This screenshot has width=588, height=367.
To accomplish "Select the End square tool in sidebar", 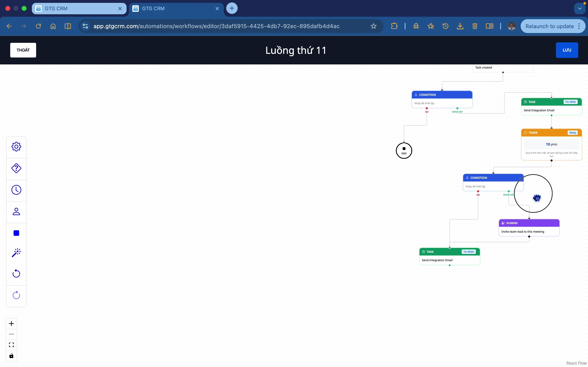I will (16, 233).
